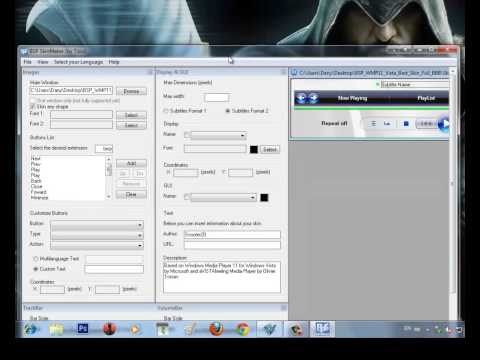Click the Select button for Font 1
Image resolution: width=480 pixels, height=360 pixels.
[131, 115]
